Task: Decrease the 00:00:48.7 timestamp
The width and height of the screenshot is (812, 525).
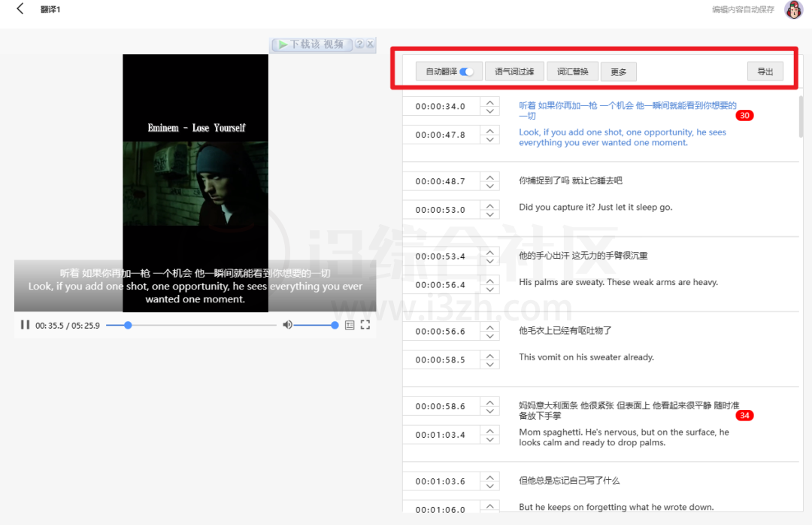Action: click(490, 186)
